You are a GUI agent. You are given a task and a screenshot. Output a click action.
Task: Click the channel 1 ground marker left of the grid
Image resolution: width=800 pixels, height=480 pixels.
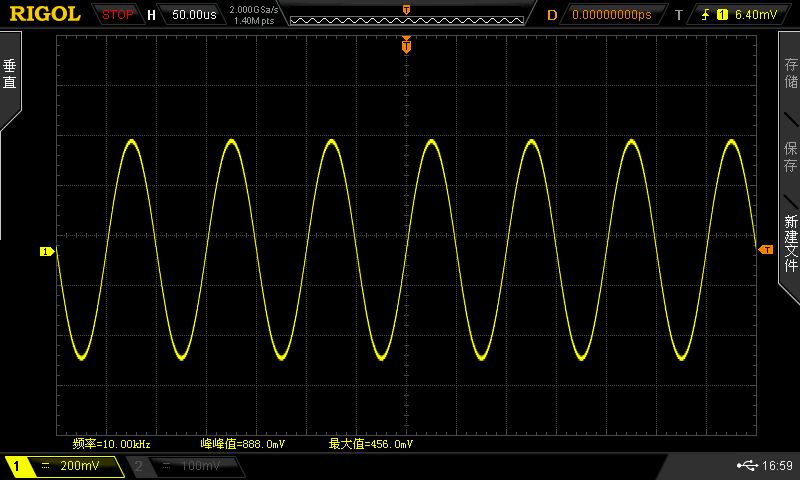tap(47, 251)
